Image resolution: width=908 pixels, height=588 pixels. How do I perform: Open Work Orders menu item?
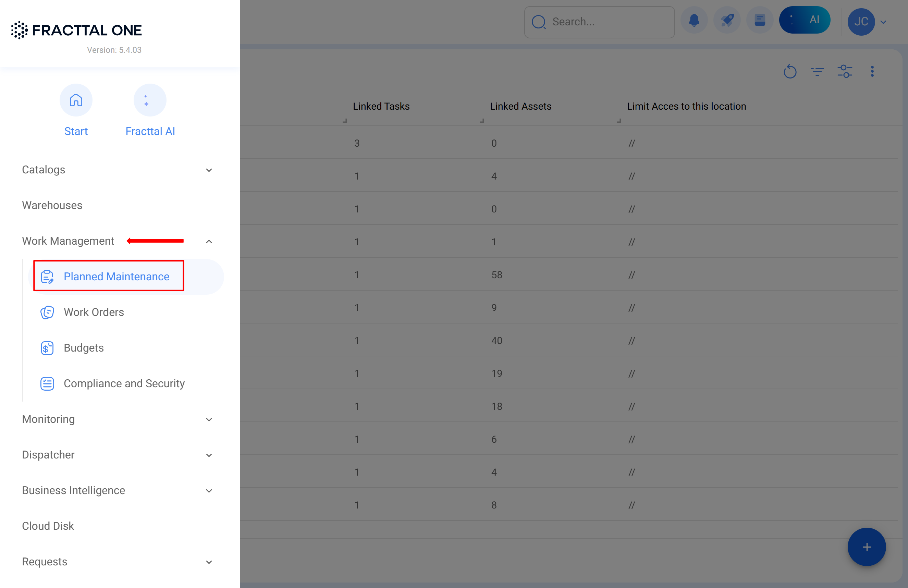(94, 312)
